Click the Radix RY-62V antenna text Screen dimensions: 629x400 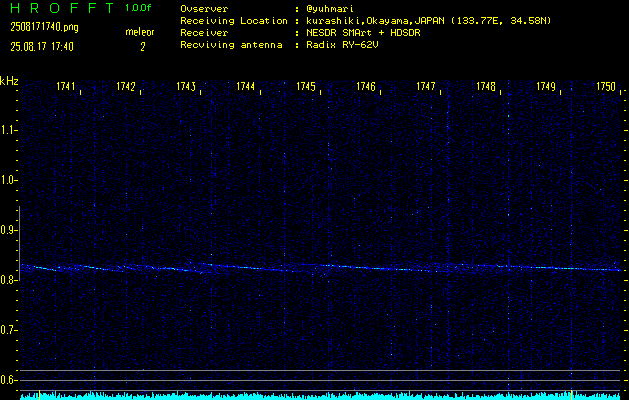pyautogui.click(x=342, y=45)
